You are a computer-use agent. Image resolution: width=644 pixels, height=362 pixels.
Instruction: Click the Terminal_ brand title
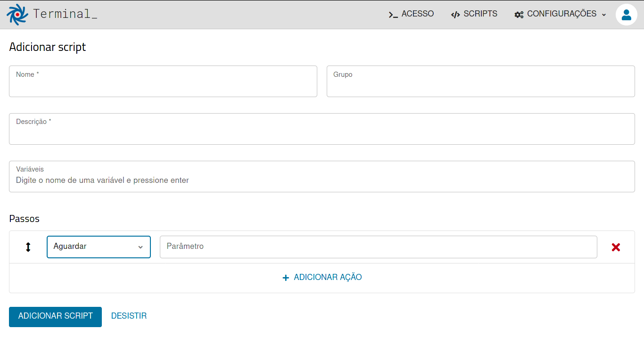65,14
